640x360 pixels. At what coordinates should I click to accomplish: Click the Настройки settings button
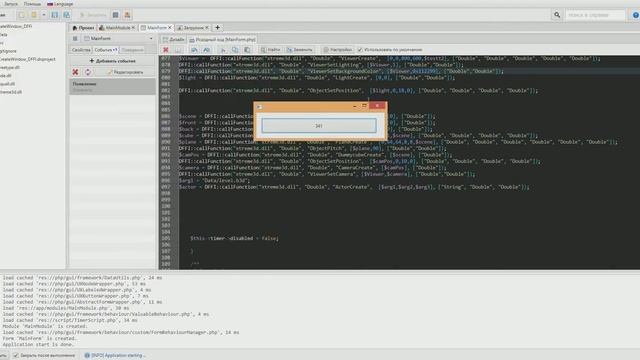click(x=338, y=50)
